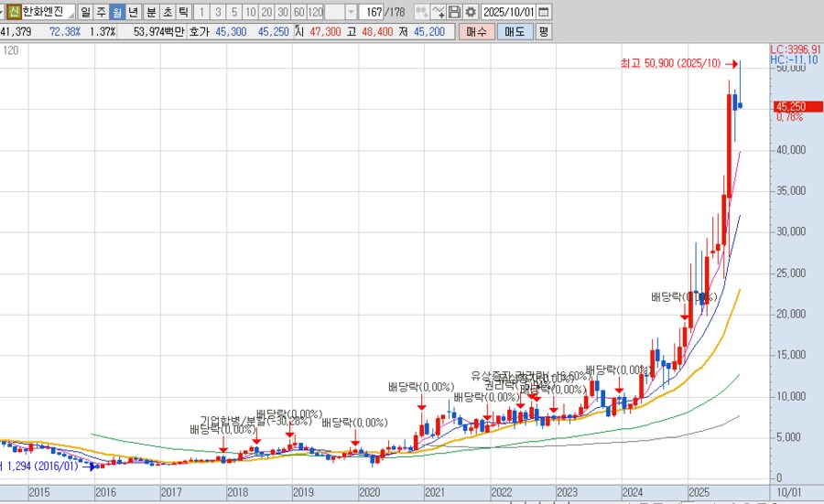Click the save chart floppy disk icon
The image size is (824, 504).
[x=455, y=12]
